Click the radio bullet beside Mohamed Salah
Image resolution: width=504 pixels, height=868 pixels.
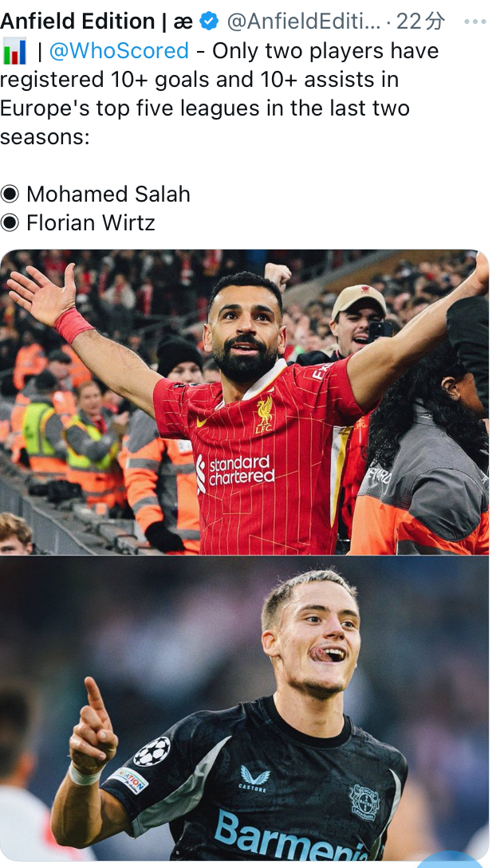click(x=10, y=194)
